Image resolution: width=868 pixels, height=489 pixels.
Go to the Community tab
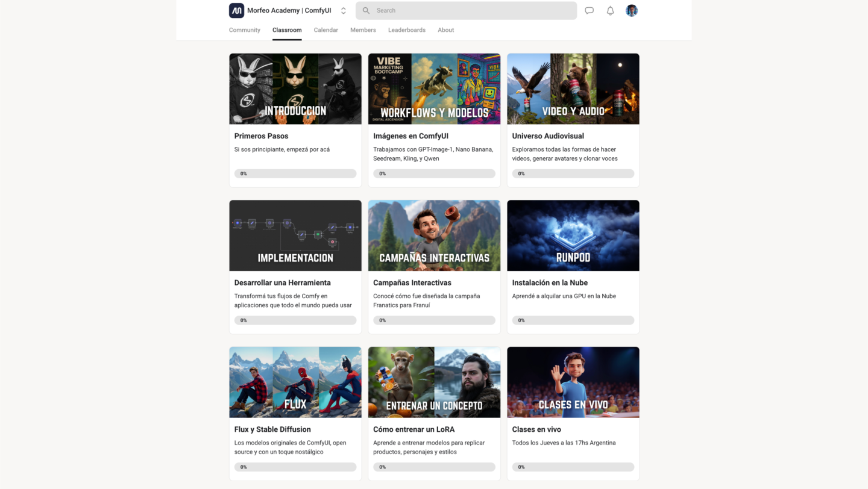245,30
